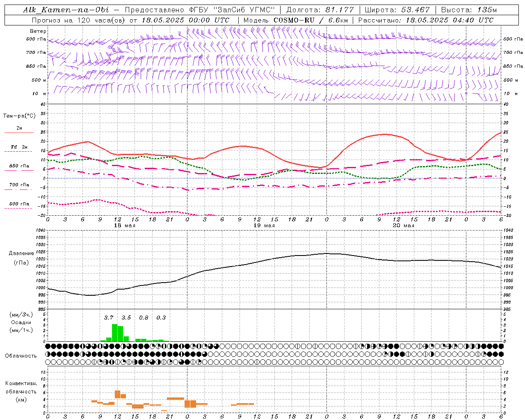Select the Широта: 53.467 value
Screen dimensions: 525x420
[397, 10]
